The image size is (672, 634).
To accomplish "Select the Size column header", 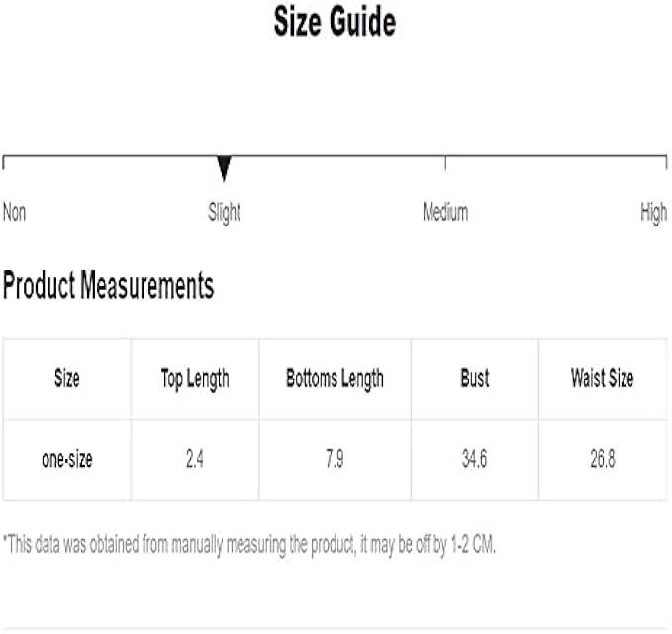I will pos(67,378).
